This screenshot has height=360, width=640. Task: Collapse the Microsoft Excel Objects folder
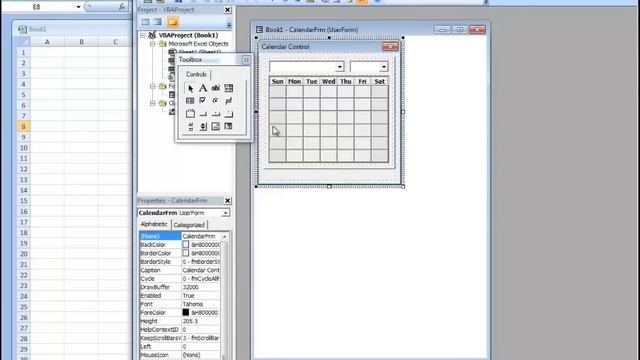tap(152, 44)
